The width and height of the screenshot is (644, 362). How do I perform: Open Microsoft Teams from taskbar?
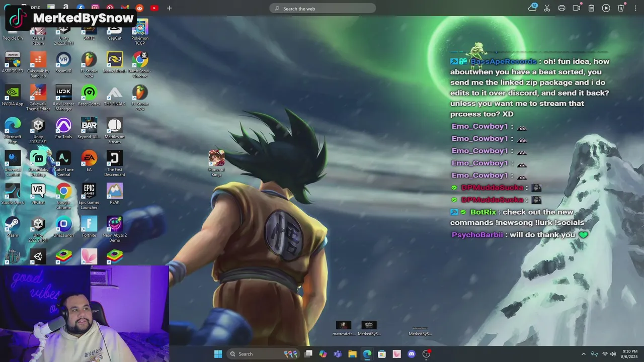point(338,354)
